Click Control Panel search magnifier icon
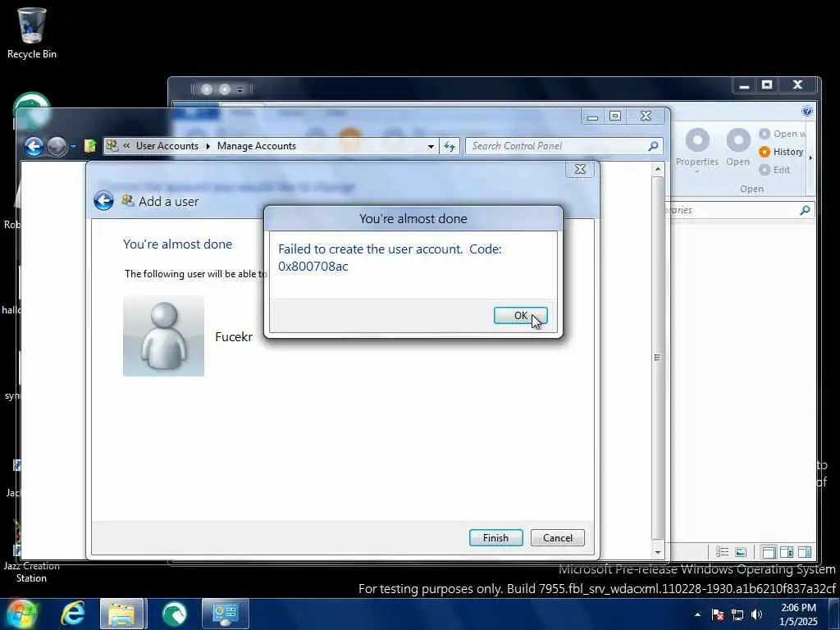This screenshot has width=840, height=630. (x=653, y=146)
